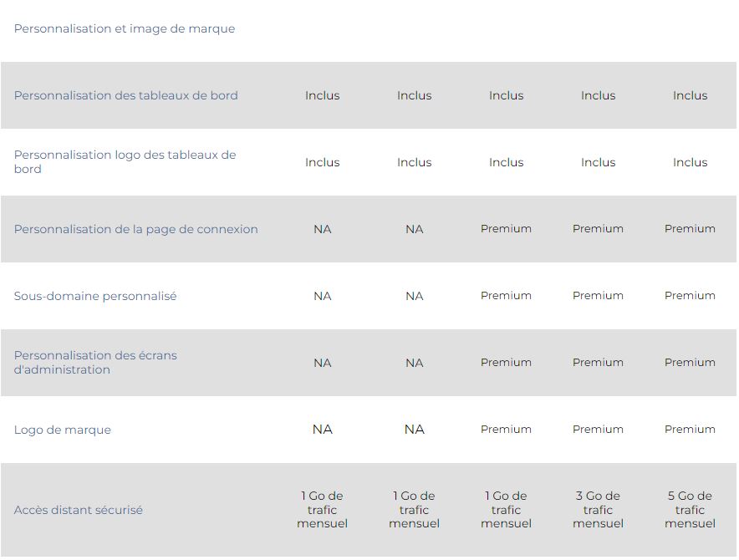Viewport: 739px width, 560px height.
Task: Click first "Inclus" in Personnalisation logo row
Action: click(323, 162)
